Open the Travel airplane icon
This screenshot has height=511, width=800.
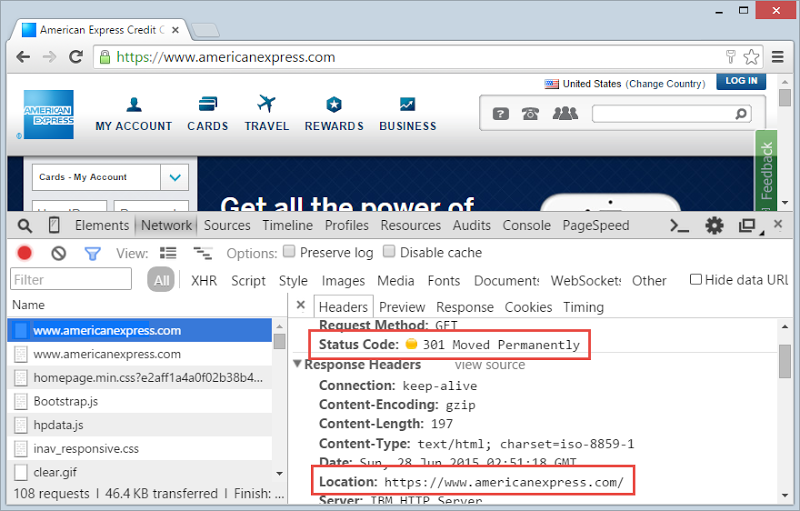point(266,104)
